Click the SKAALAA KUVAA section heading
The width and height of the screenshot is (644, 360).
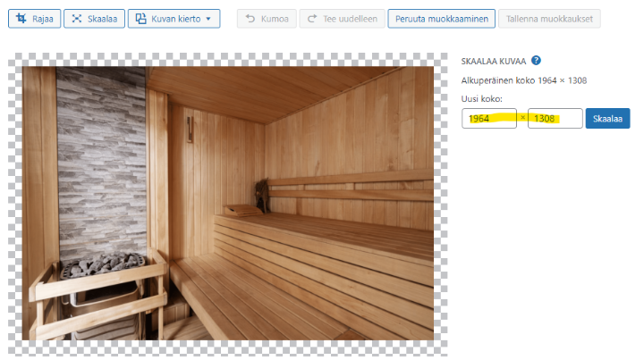click(493, 62)
